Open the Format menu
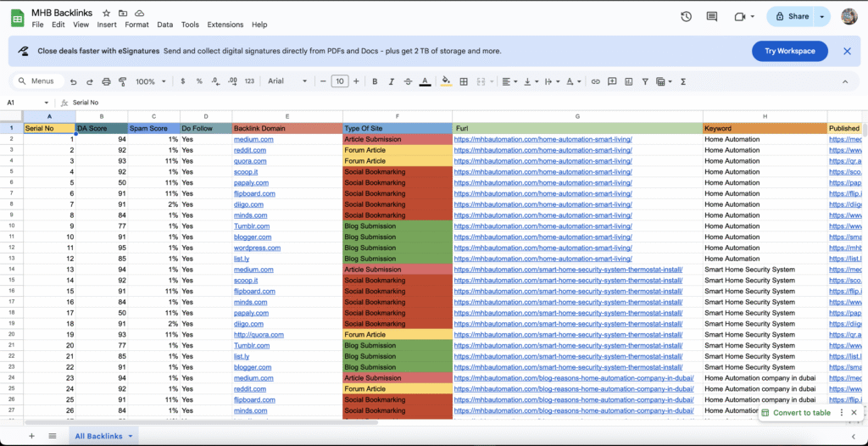 point(136,25)
